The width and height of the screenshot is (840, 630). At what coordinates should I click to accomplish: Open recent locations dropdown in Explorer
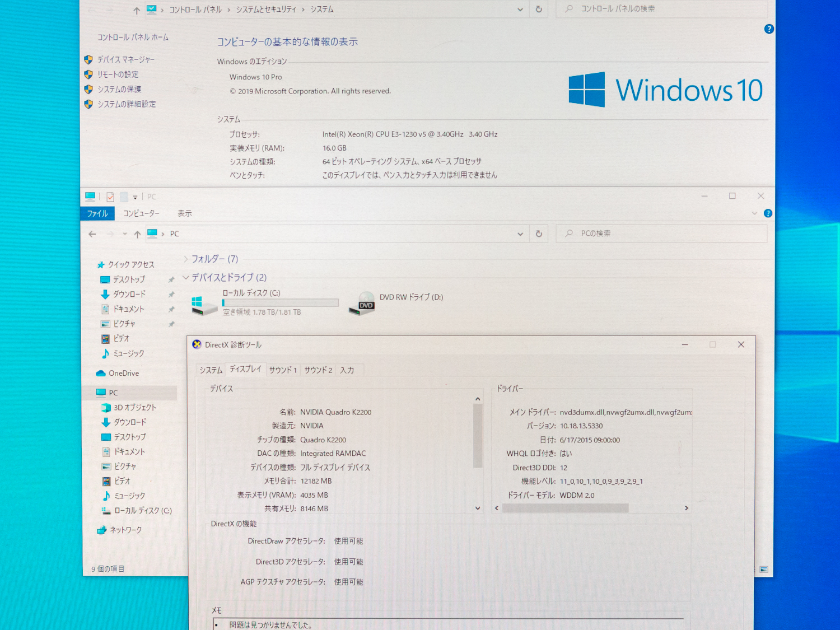point(124,234)
